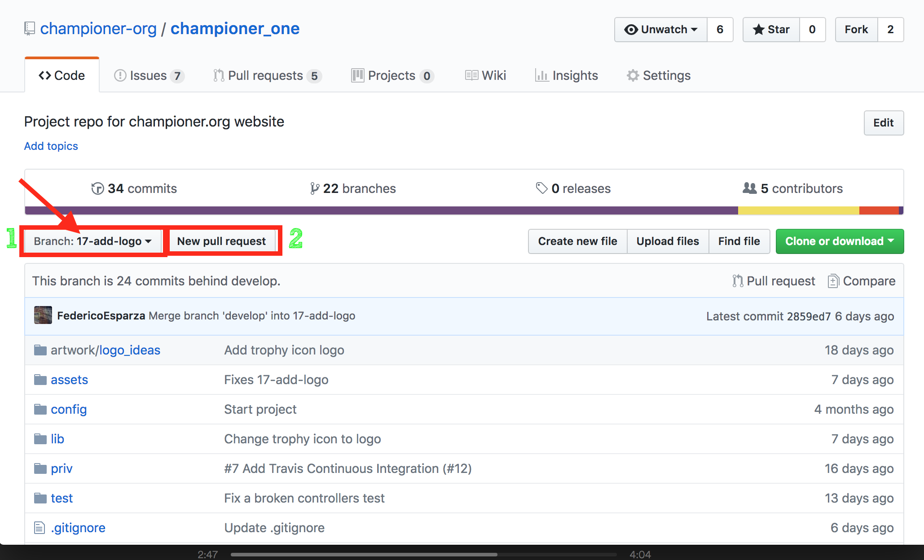Open 'Fixes 17-add-logo' commit message

[x=276, y=380]
